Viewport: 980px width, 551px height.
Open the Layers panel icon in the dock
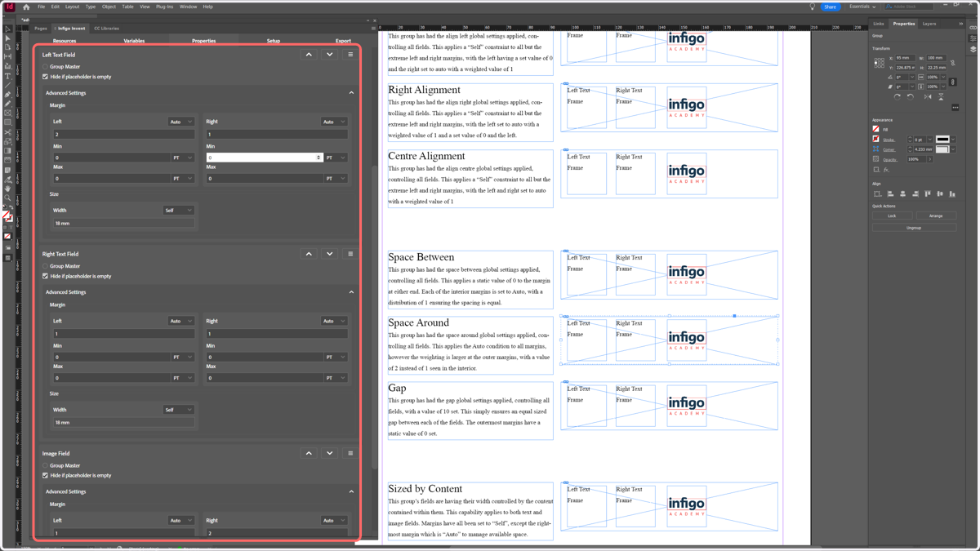click(x=973, y=49)
